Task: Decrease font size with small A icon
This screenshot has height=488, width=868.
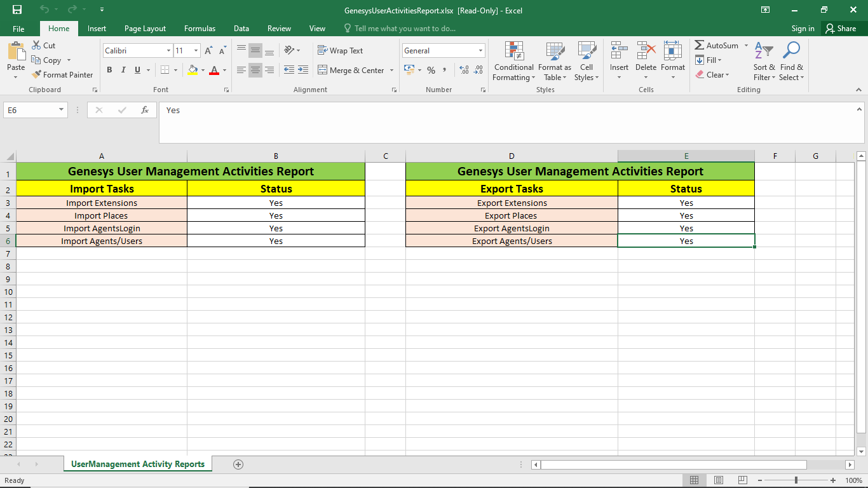Action: pyautogui.click(x=222, y=51)
